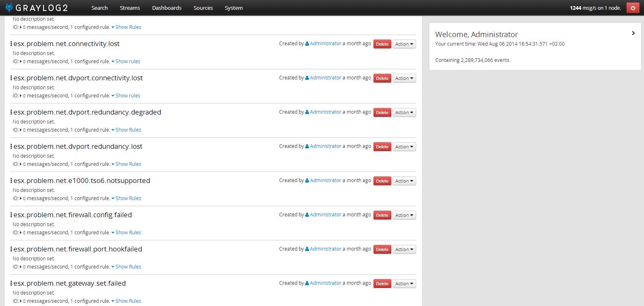Open the esx.problem.net.e1000.tso6.notsupported stream
644x306 pixels.
click(82, 181)
